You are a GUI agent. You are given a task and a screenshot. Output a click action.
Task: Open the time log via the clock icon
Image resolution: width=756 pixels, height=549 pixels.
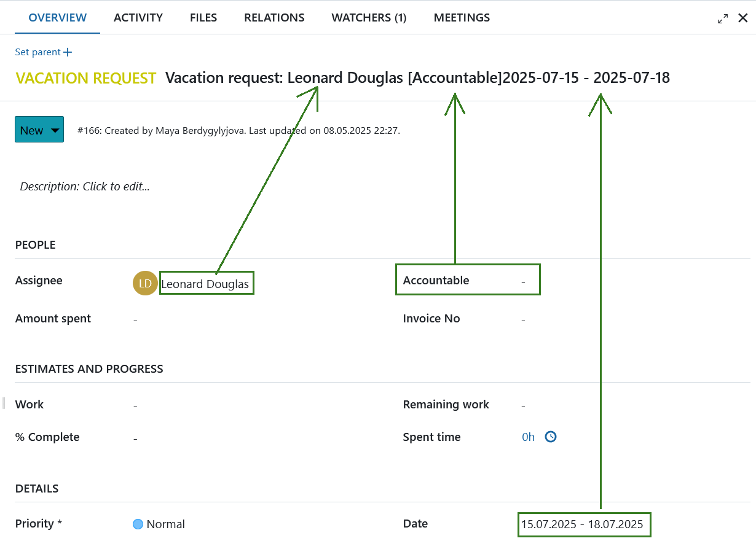click(550, 437)
